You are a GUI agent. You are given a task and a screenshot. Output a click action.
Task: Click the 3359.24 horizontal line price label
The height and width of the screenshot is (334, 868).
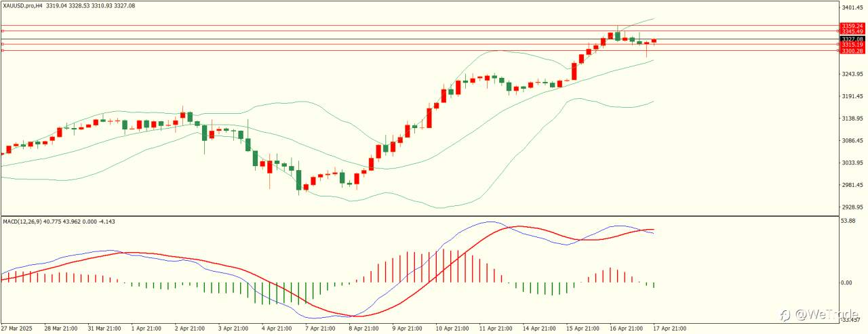tap(851, 26)
